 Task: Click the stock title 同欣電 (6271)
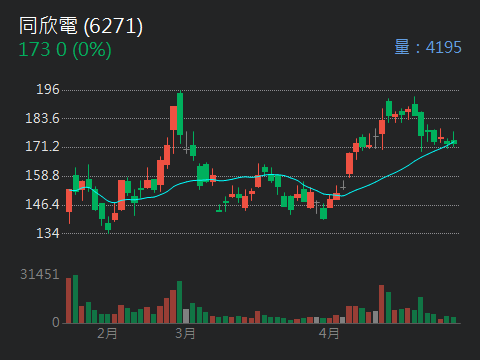click(81, 26)
